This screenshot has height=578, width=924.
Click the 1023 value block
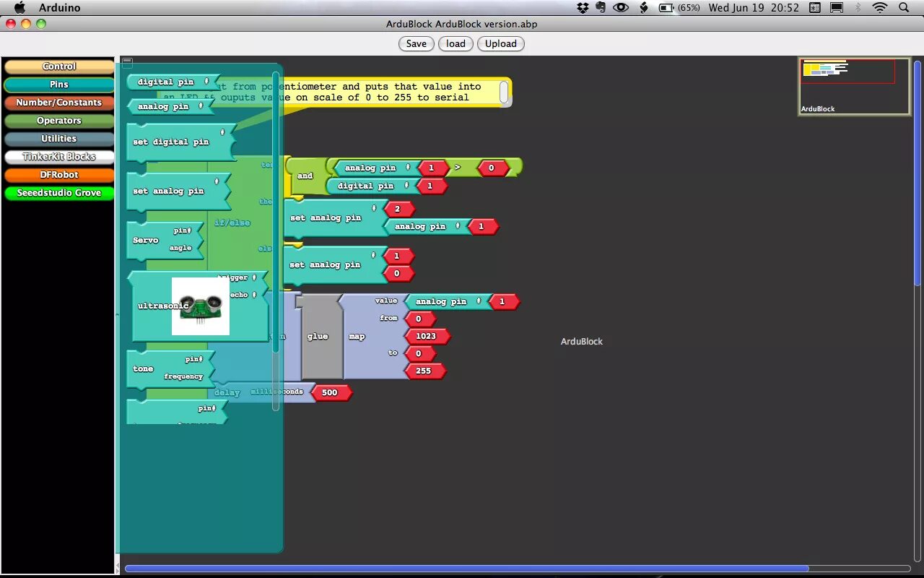426,336
